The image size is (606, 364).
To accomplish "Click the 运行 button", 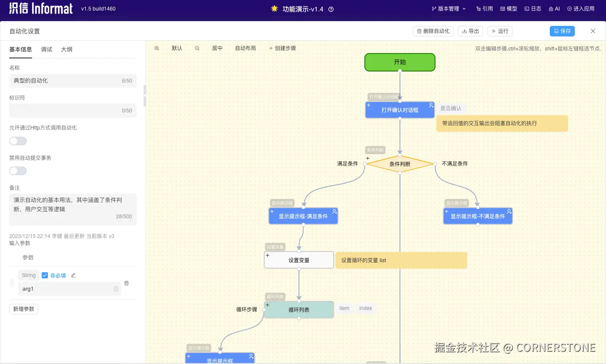I will (500, 31).
